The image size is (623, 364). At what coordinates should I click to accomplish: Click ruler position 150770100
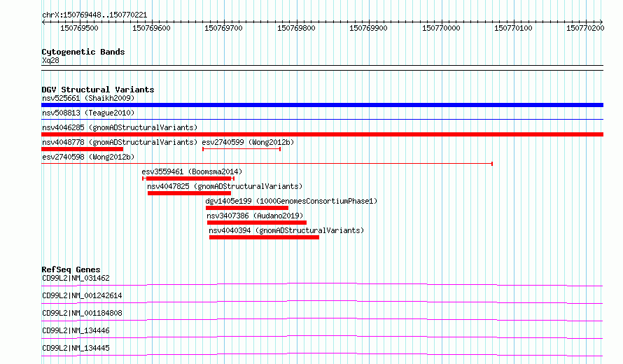(x=513, y=28)
